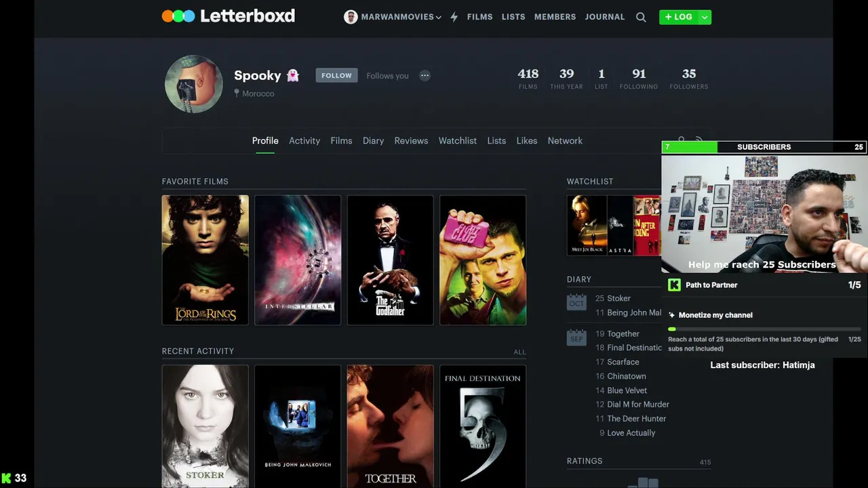The width and height of the screenshot is (868, 488).
Task: Open the Ad Astra watchlist poster
Action: tap(620, 226)
